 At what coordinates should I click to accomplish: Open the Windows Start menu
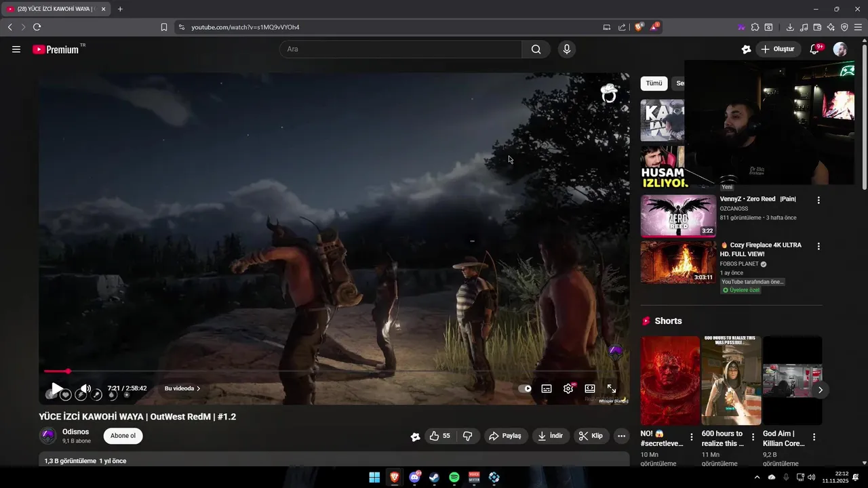pyautogui.click(x=374, y=478)
